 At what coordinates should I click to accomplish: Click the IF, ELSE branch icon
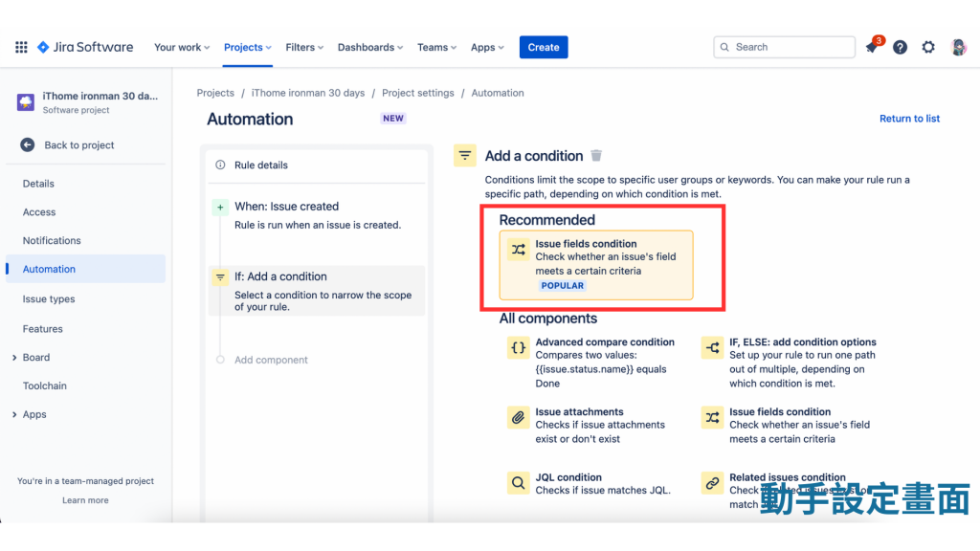point(712,348)
